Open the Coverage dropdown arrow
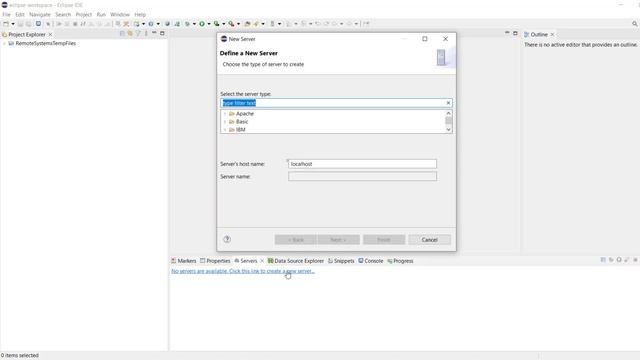Image resolution: width=640 pixels, height=360 pixels. pos(223,24)
